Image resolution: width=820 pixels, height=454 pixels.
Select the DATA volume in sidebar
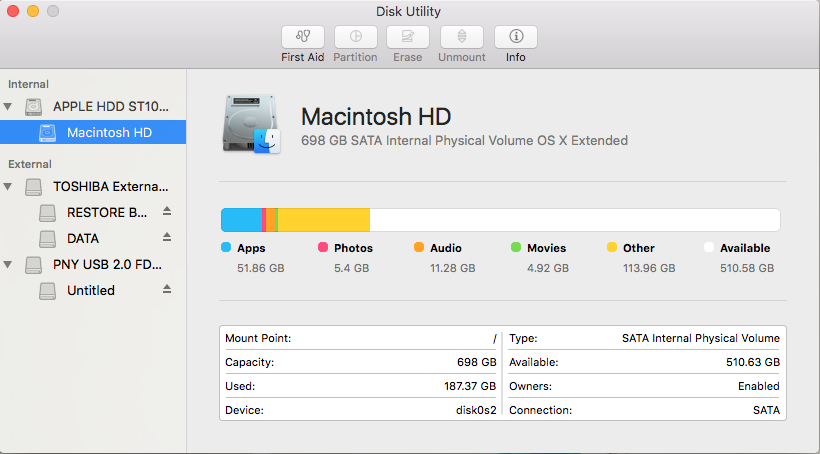[x=83, y=238]
